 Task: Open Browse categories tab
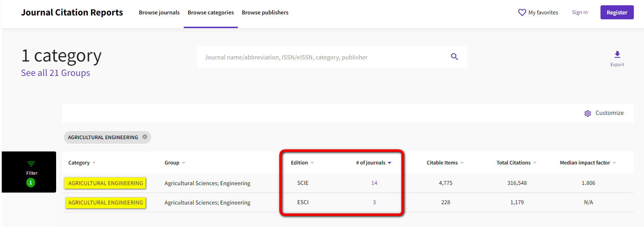pos(210,13)
